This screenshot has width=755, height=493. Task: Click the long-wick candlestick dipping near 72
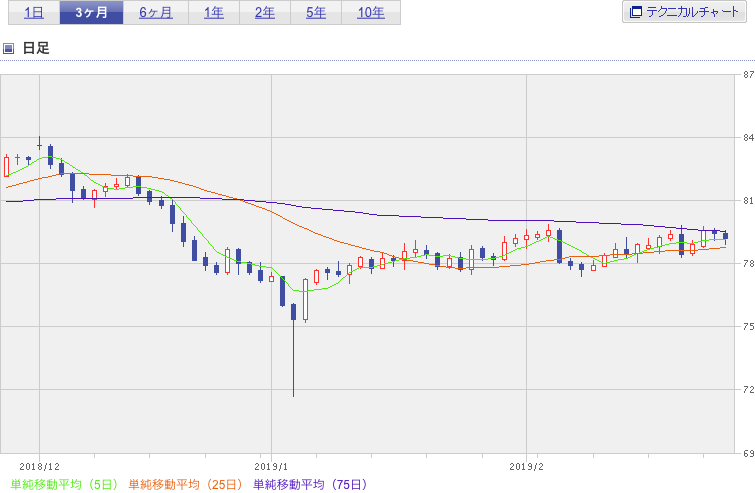(293, 350)
